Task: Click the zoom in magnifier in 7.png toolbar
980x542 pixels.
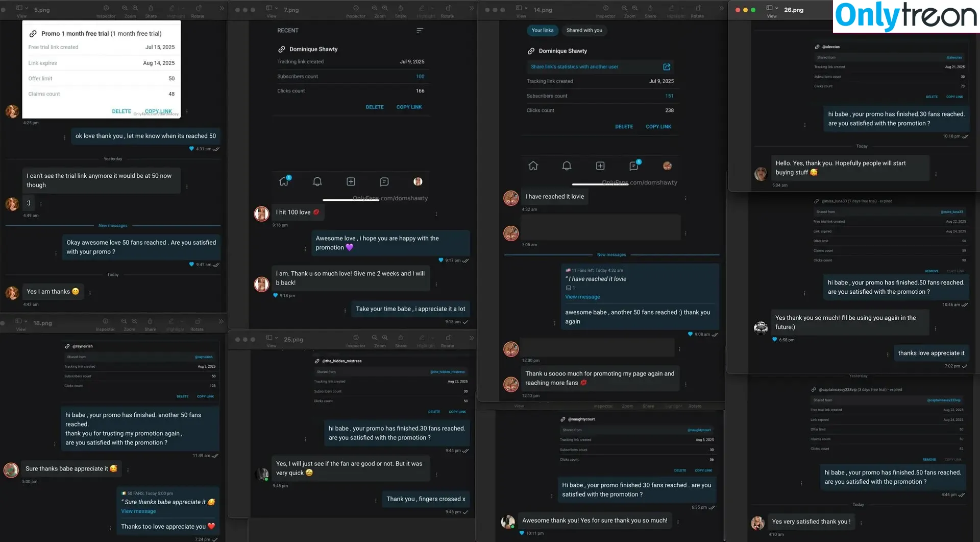Action: pos(385,8)
